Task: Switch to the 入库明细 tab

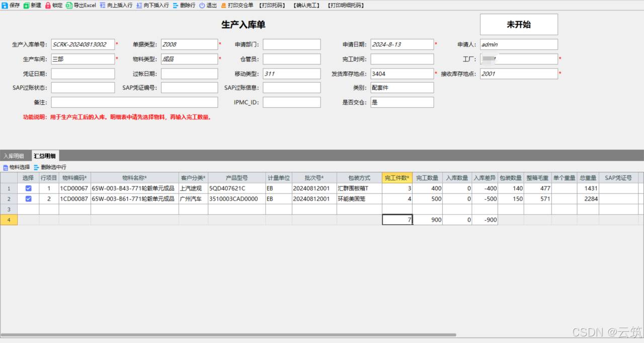Action: point(14,156)
